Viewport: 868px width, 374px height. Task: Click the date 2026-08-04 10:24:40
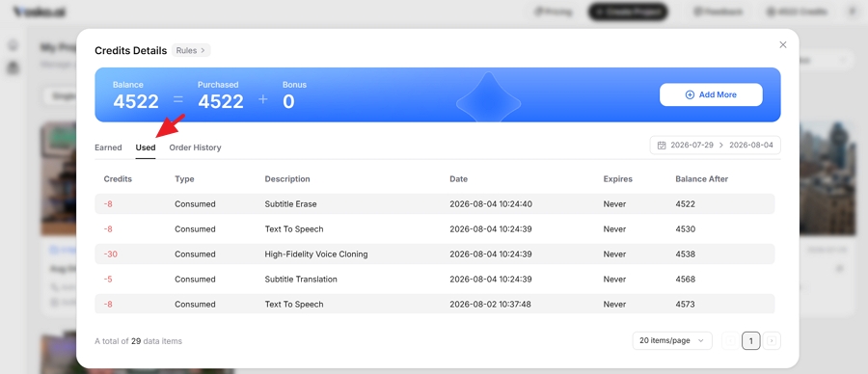491,204
